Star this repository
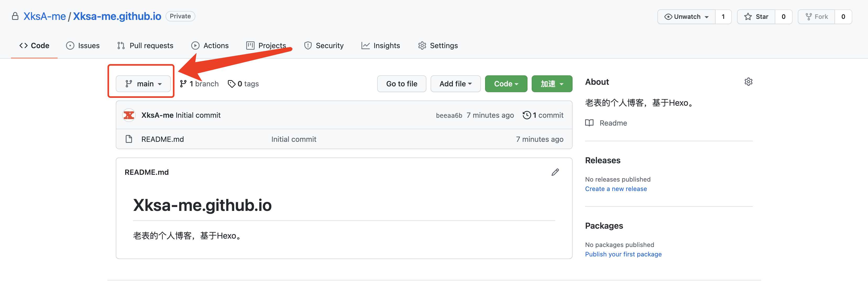Viewport: 868px width, 292px height. [756, 17]
